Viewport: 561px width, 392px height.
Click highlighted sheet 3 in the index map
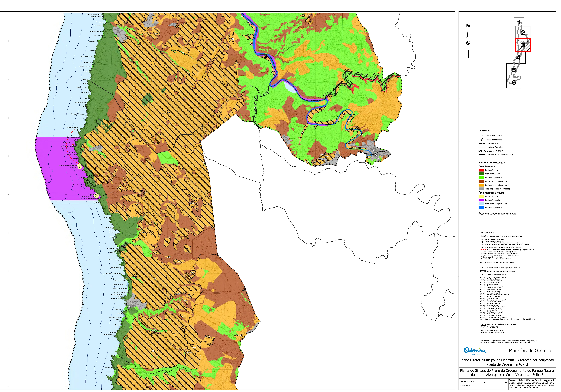[x=523, y=45]
